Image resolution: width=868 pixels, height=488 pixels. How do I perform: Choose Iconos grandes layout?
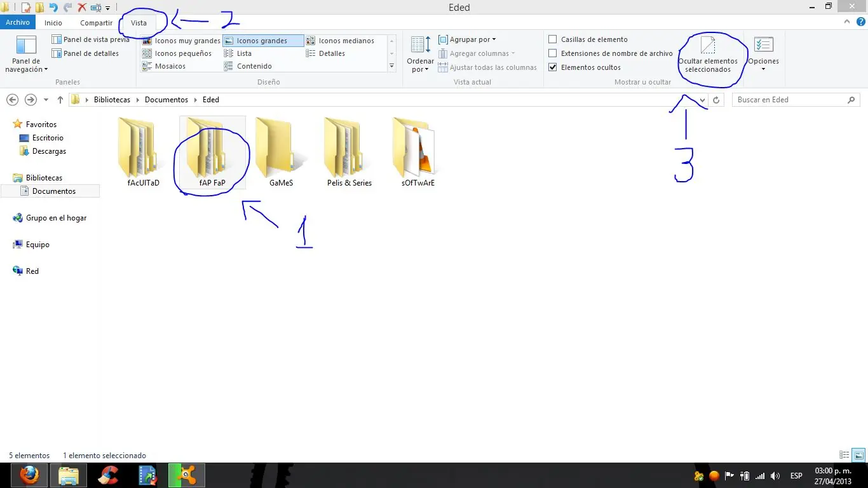click(263, 41)
